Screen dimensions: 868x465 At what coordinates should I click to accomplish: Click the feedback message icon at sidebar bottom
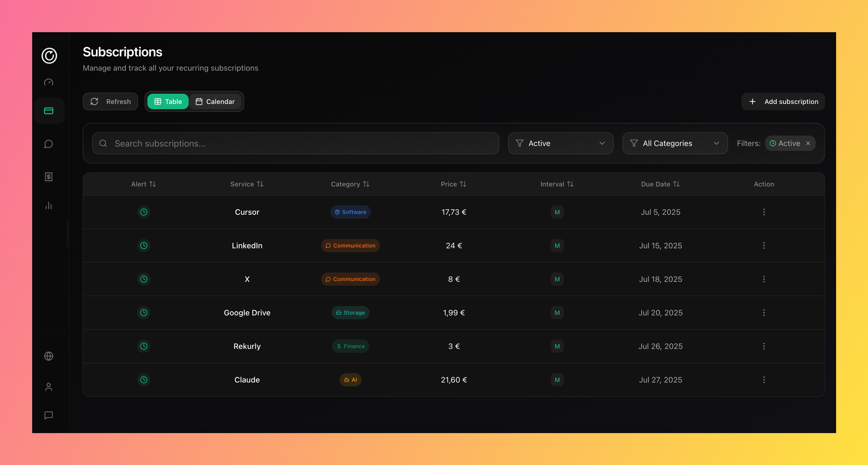point(49,416)
